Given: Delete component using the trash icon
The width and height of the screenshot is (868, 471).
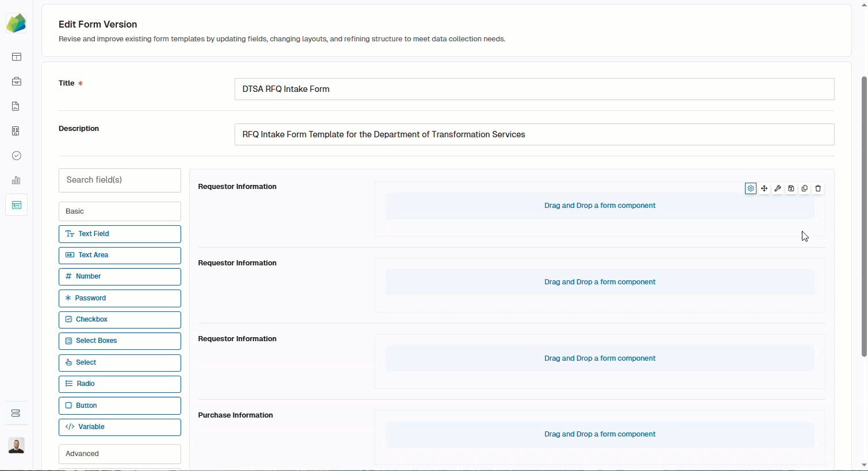Looking at the screenshot, I should (x=818, y=188).
